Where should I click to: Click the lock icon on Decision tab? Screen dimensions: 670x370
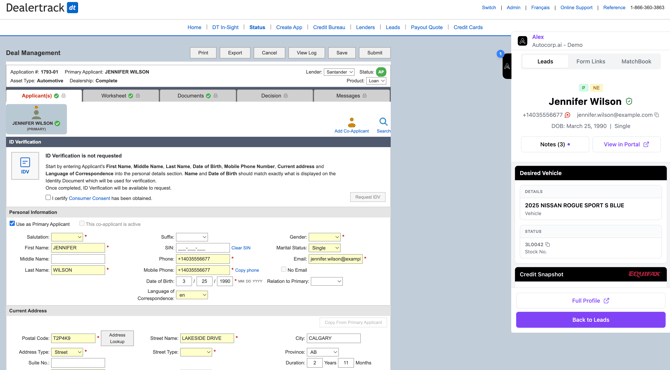(285, 96)
